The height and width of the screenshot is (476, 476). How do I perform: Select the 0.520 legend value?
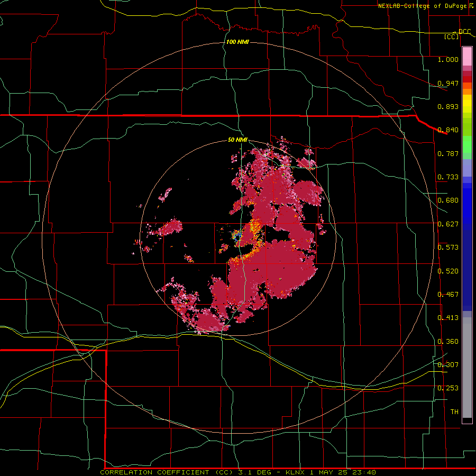(x=448, y=271)
